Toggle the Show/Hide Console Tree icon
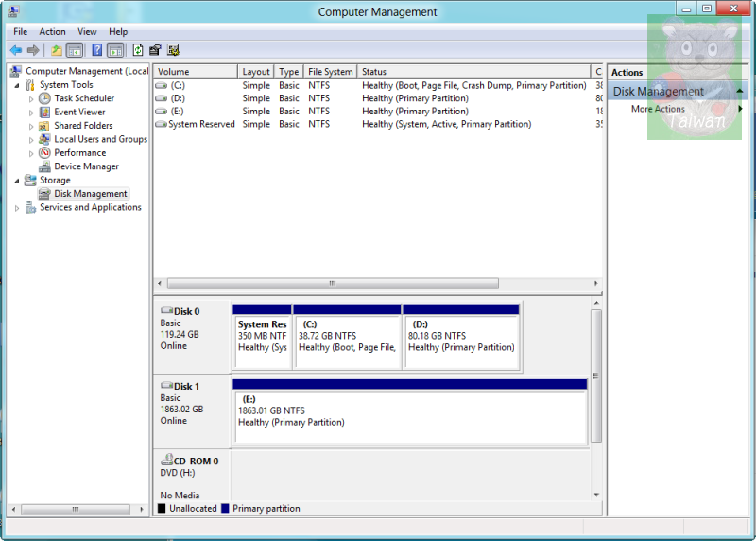The width and height of the screenshot is (756, 541). pyautogui.click(x=75, y=50)
